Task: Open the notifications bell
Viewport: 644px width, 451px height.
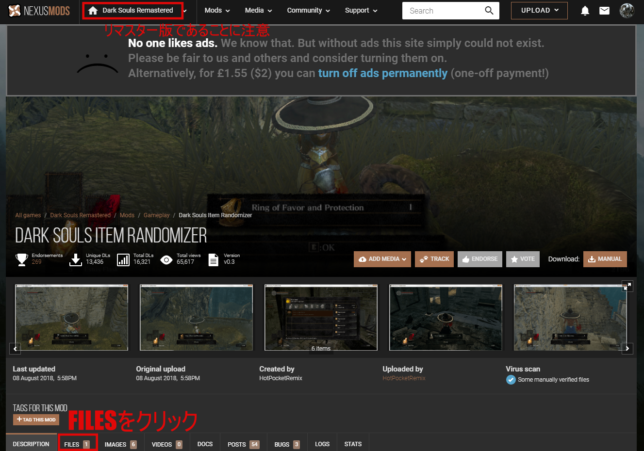Action: click(585, 11)
